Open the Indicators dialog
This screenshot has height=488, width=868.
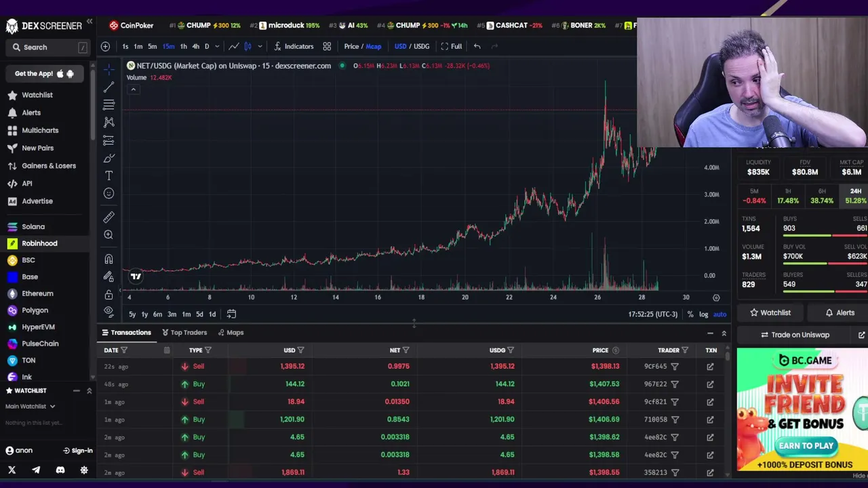click(x=294, y=46)
